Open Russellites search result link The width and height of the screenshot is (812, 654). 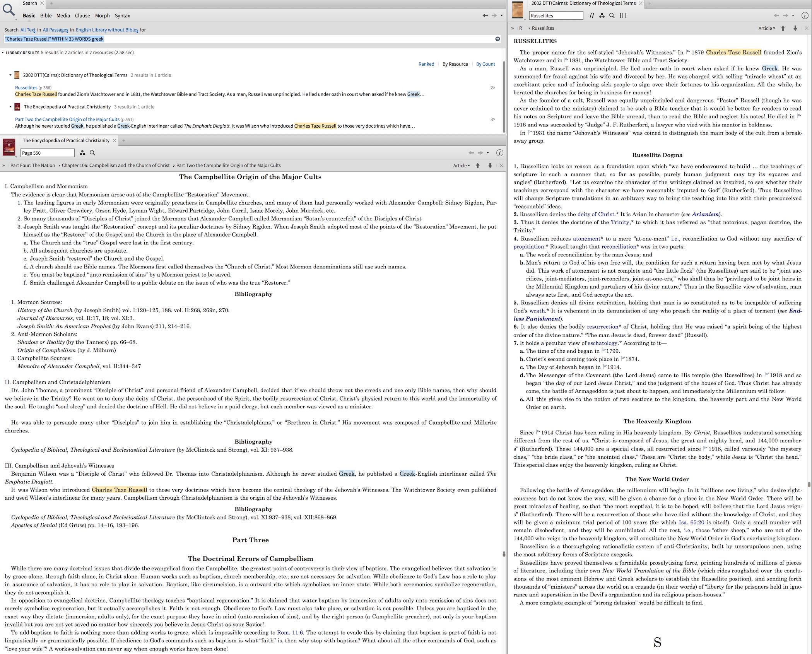[26, 88]
